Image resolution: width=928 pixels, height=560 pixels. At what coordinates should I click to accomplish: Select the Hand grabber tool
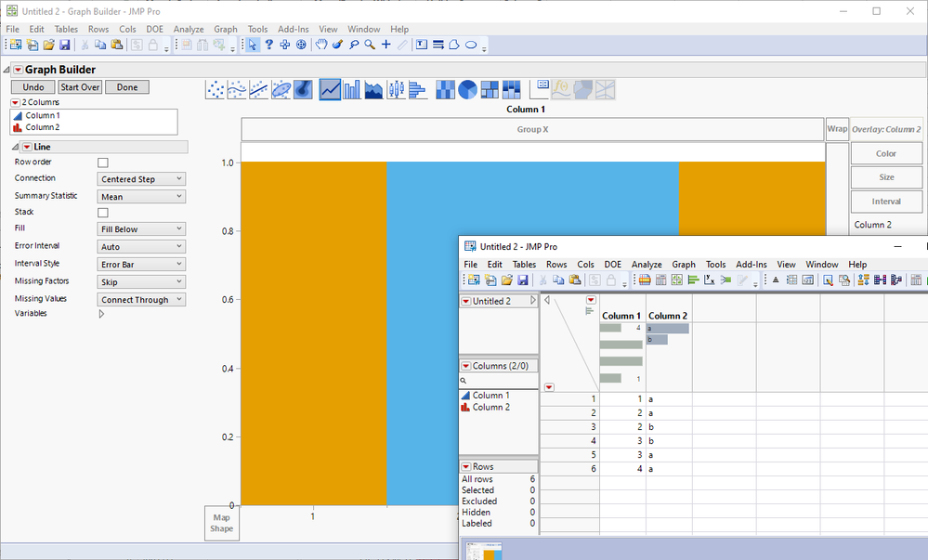321,45
